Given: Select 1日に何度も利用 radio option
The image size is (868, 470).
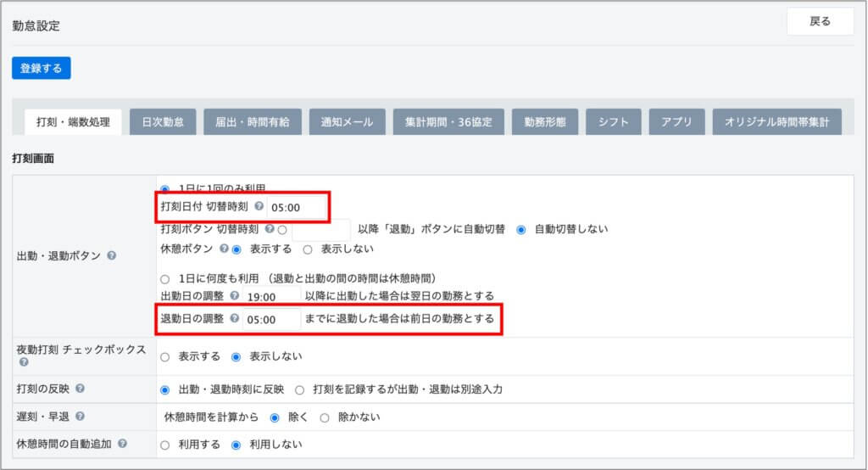Looking at the screenshot, I should pyautogui.click(x=164, y=278).
